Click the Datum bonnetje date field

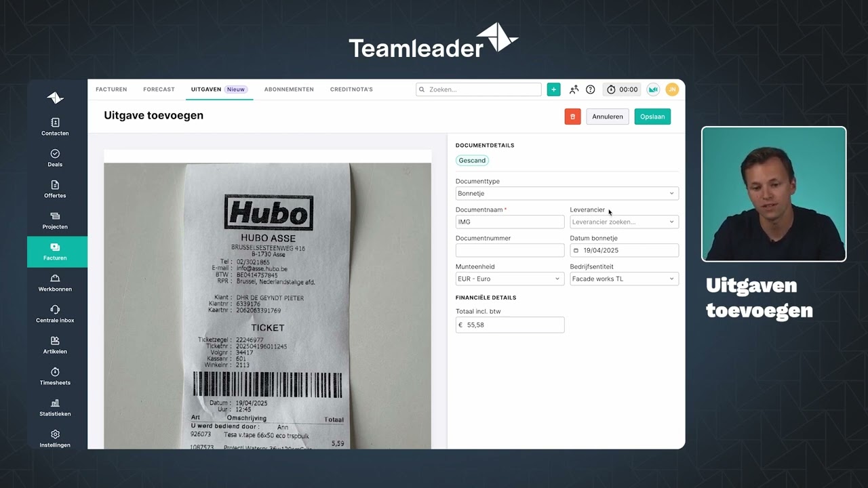coord(624,251)
